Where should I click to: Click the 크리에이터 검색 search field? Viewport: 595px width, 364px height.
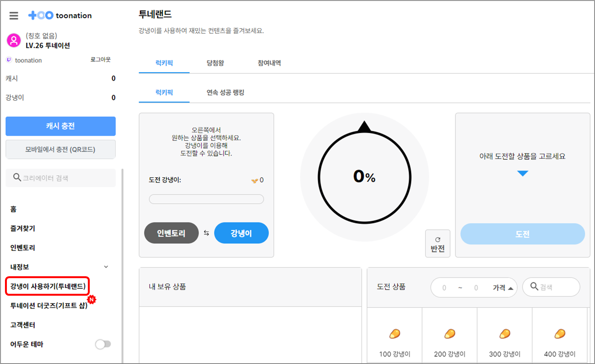pos(61,178)
